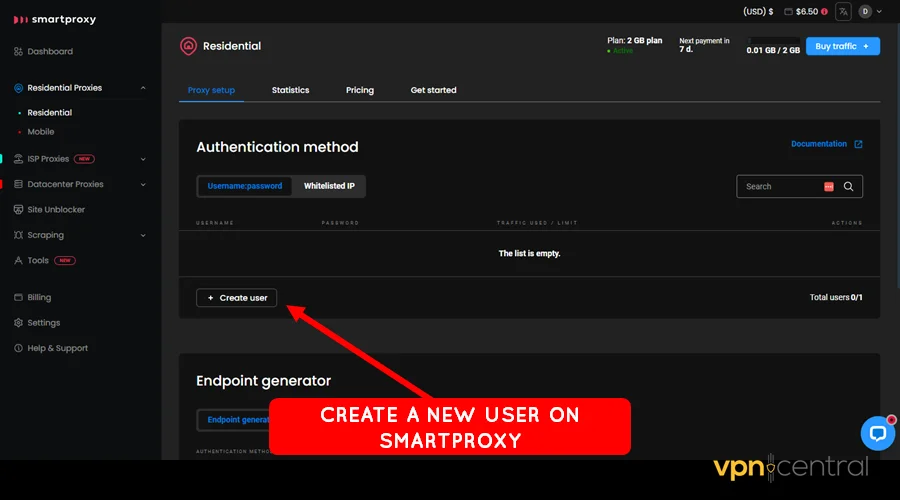900x500 pixels.
Task: Click the wallet icon beside the balance
Action: [789, 11]
